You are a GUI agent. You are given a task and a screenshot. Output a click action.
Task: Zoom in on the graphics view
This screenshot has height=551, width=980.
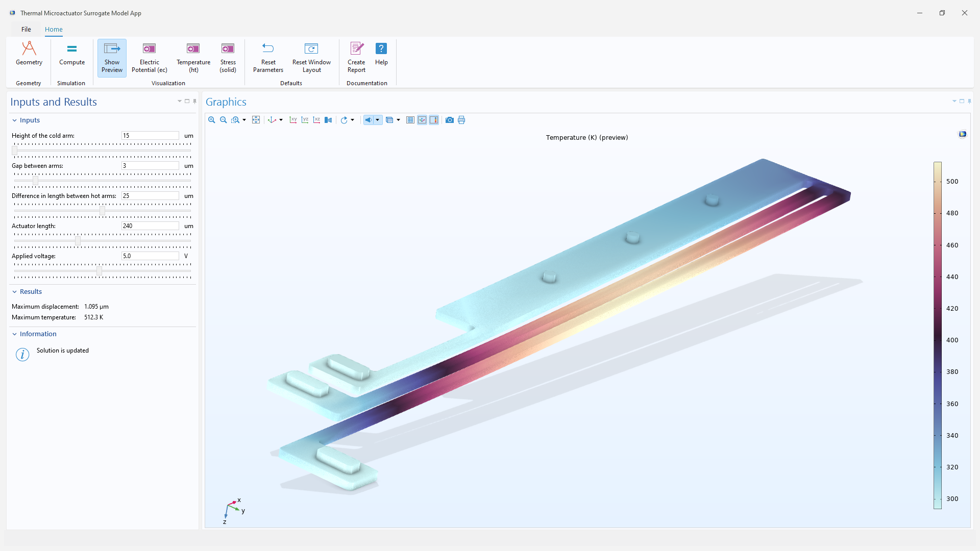click(211, 120)
